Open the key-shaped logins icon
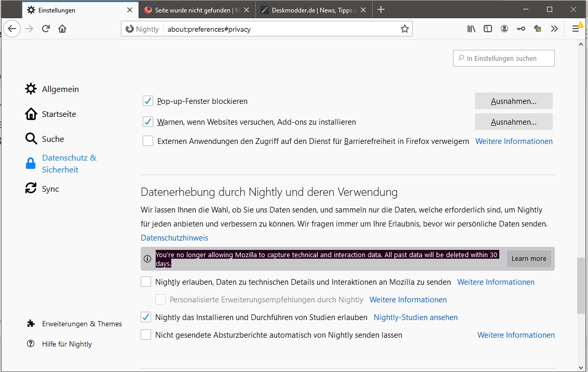The width and height of the screenshot is (588, 372). tap(521, 29)
